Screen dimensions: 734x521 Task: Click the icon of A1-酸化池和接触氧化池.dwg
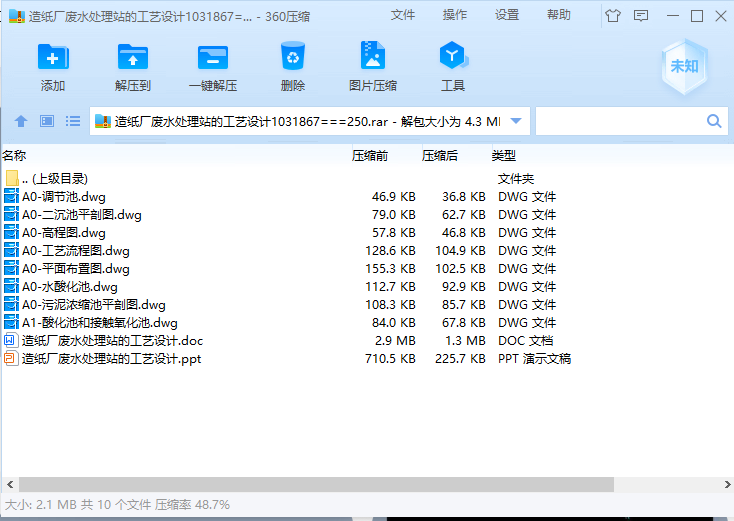11,323
